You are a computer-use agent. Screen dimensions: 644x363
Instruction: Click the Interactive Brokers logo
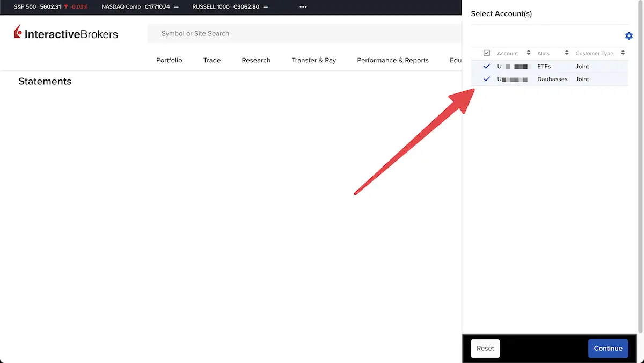66,33
